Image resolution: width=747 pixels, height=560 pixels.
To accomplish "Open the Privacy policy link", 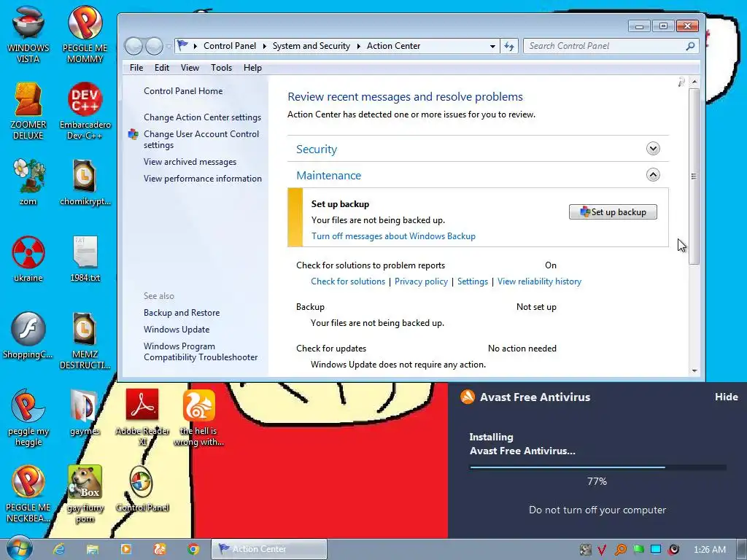I will (x=421, y=281).
